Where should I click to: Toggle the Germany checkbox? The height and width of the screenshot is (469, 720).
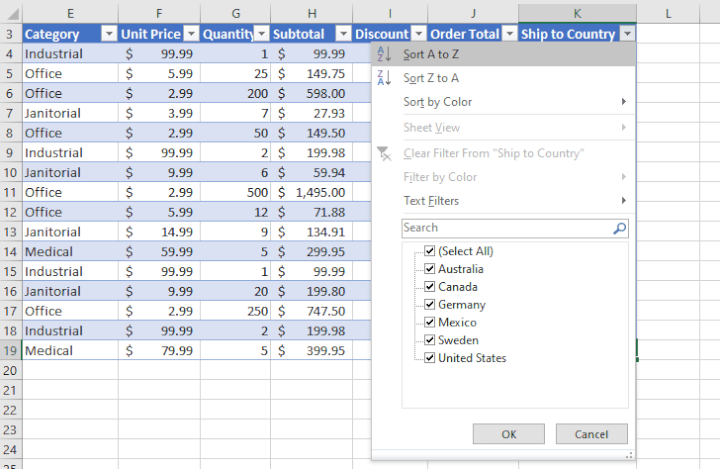click(430, 305)
